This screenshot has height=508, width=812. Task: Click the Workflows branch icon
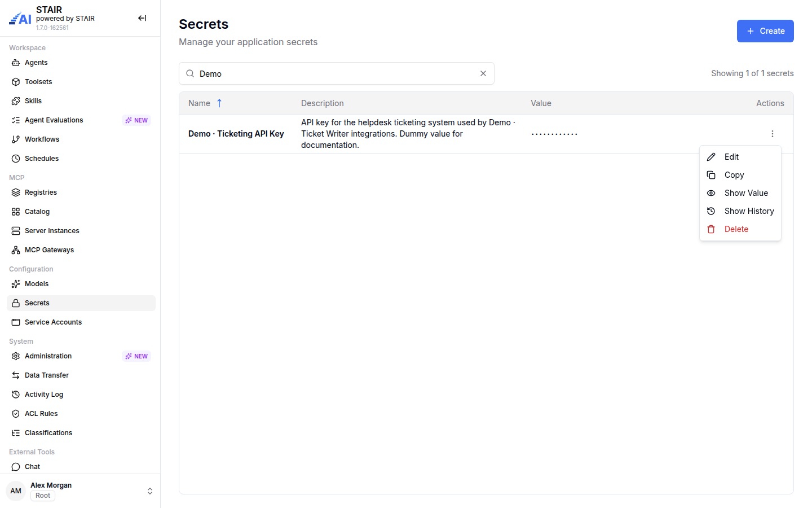point(16,139)
